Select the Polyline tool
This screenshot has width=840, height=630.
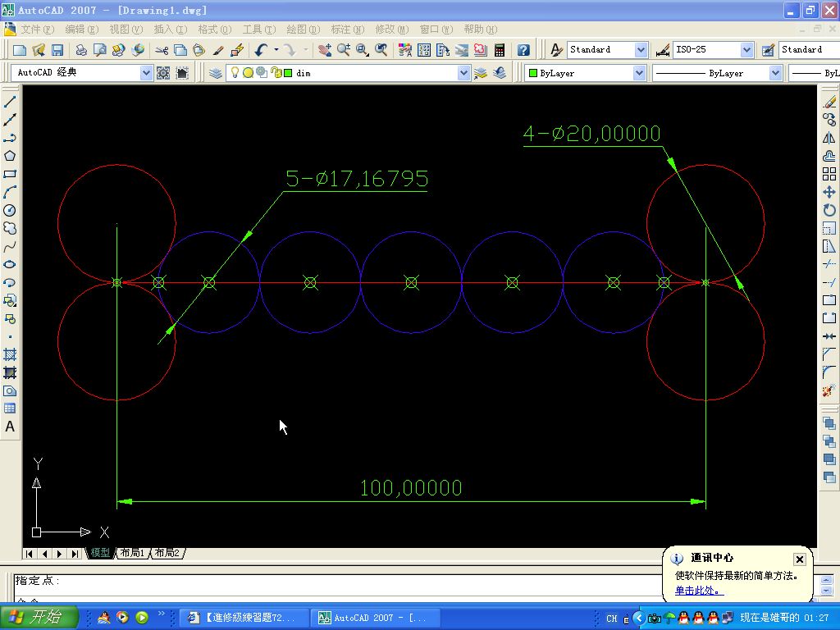coord(10,138)
